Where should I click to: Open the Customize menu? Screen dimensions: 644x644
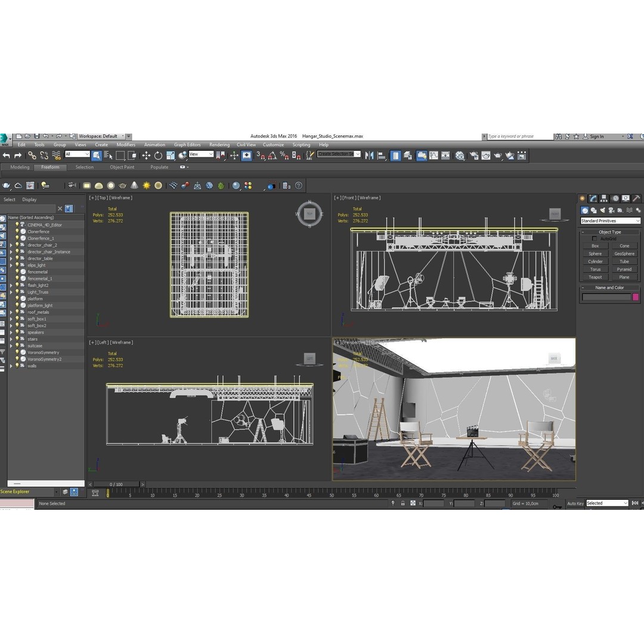pos(273,144)
